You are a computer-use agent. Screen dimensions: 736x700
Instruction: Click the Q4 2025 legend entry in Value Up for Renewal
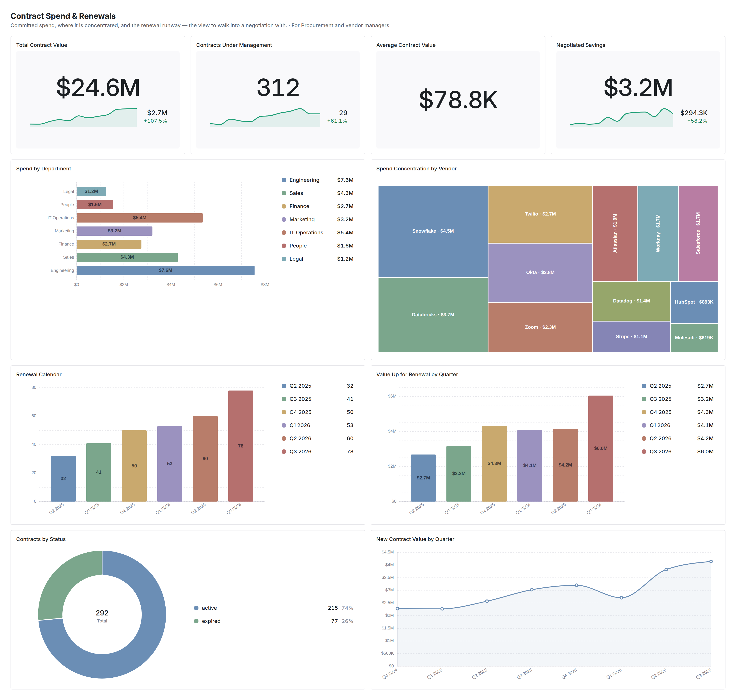coord(677,412)
